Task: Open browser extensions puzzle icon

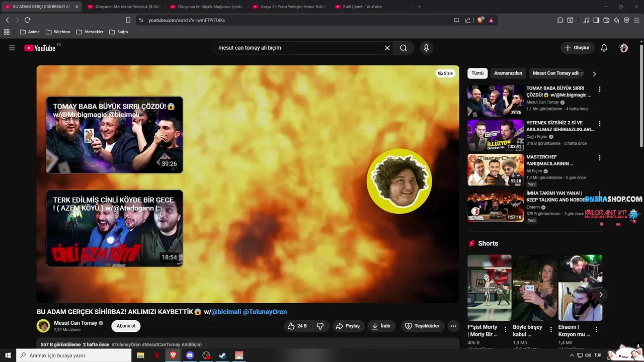Action: coord(560,20)
